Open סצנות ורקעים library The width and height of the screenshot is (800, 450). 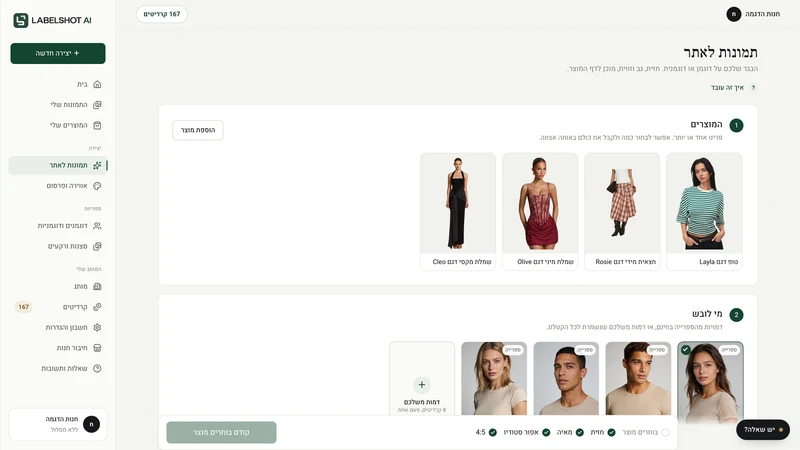58,246
